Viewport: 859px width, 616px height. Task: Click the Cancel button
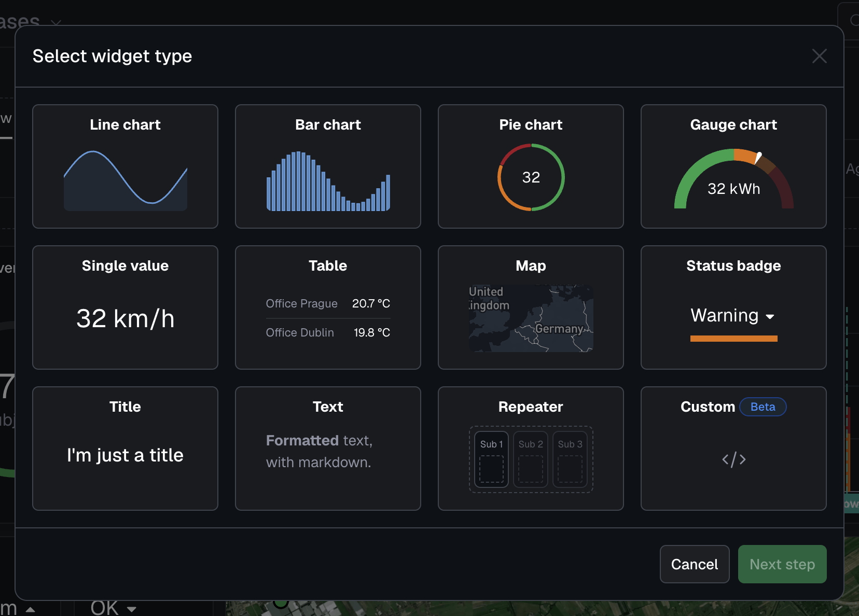click(x=695, y=564)
